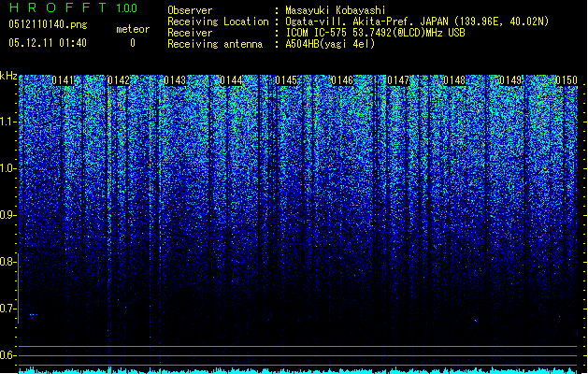Viewport: 588px width, 374px height.
Task: Select the filename 0512110140.png
Action: pyautogui.click(x=48, y=24)
